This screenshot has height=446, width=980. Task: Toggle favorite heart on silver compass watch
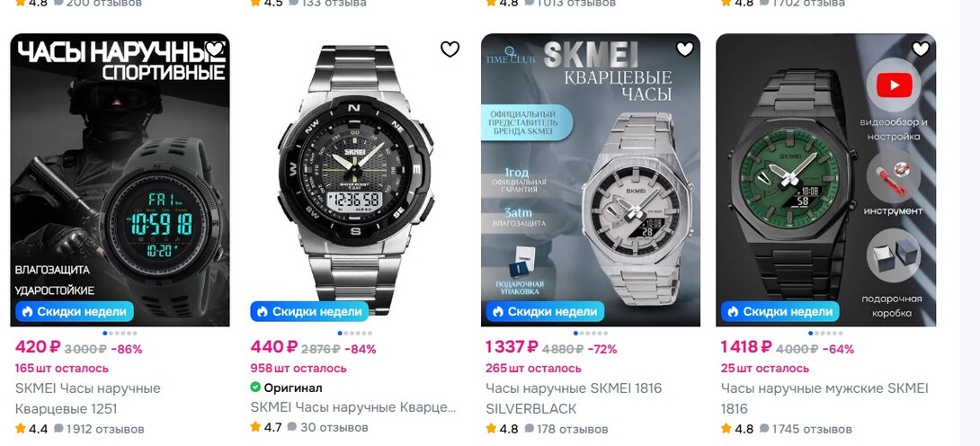pyautogui.click(x=450, y=49)
